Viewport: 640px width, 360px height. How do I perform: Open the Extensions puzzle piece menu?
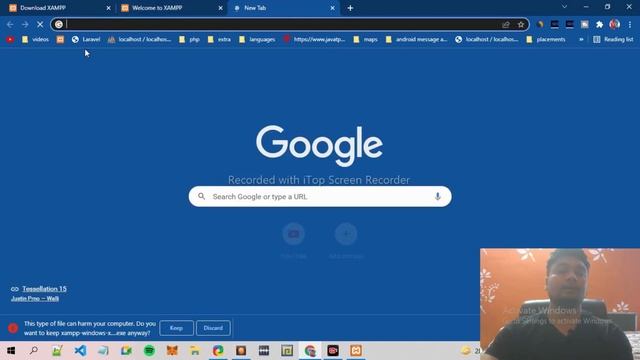[x=599, y=24]
